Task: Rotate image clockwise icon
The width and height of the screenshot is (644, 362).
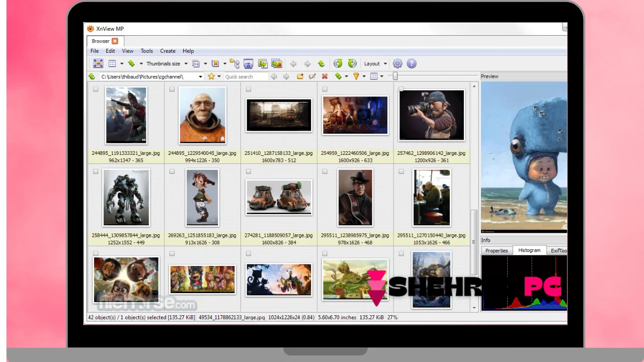Action: [x=352, y=63]
